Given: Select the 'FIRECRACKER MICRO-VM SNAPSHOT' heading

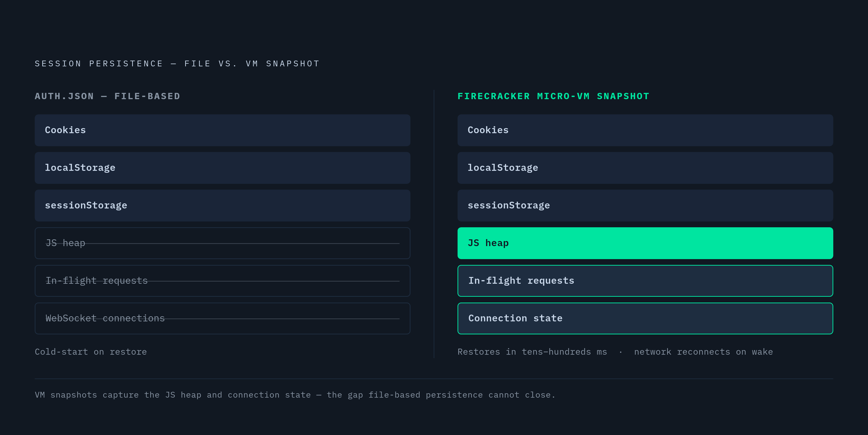Looking at the screenshot, I should click(553, 96).
